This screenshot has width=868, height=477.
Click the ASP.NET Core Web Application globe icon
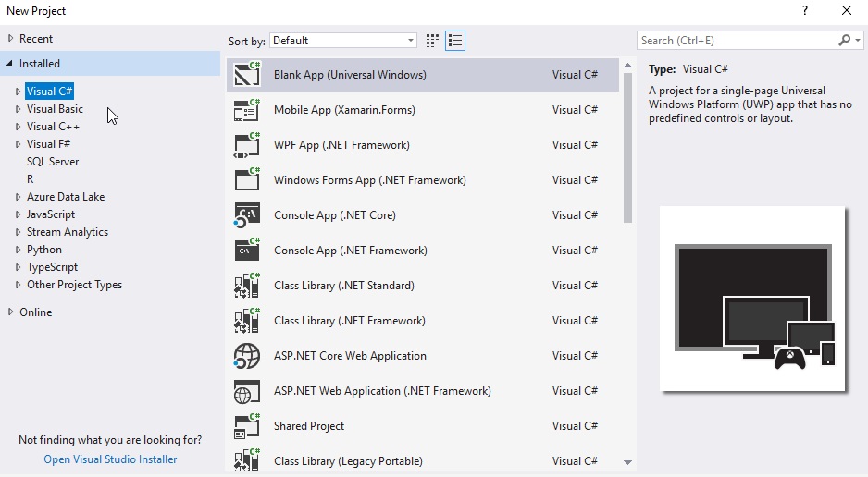point(247,355)
